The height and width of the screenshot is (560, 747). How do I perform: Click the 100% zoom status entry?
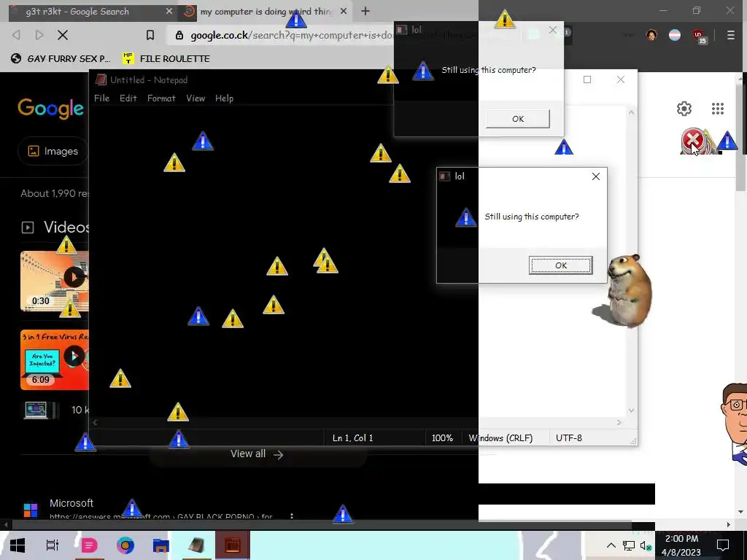(x=442, y=437)
